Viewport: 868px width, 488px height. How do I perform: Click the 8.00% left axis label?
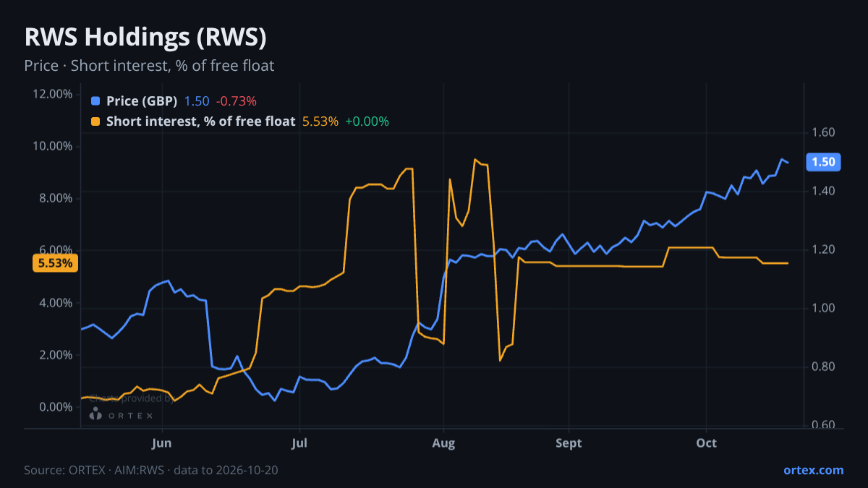pyautogui.click(x=56, y=198)
